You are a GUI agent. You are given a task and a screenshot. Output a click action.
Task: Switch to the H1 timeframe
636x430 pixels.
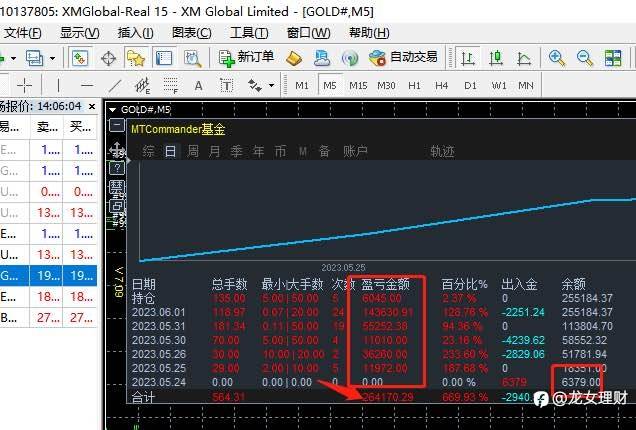click(x=414, y=86)
